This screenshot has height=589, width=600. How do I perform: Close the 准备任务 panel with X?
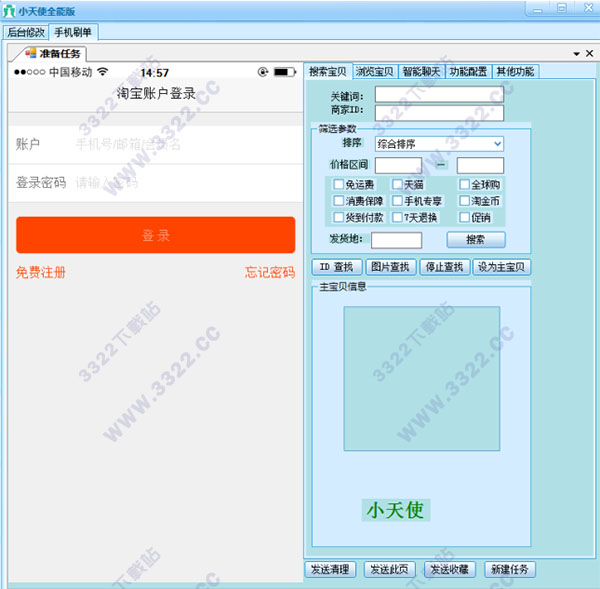tap(590, 53)
